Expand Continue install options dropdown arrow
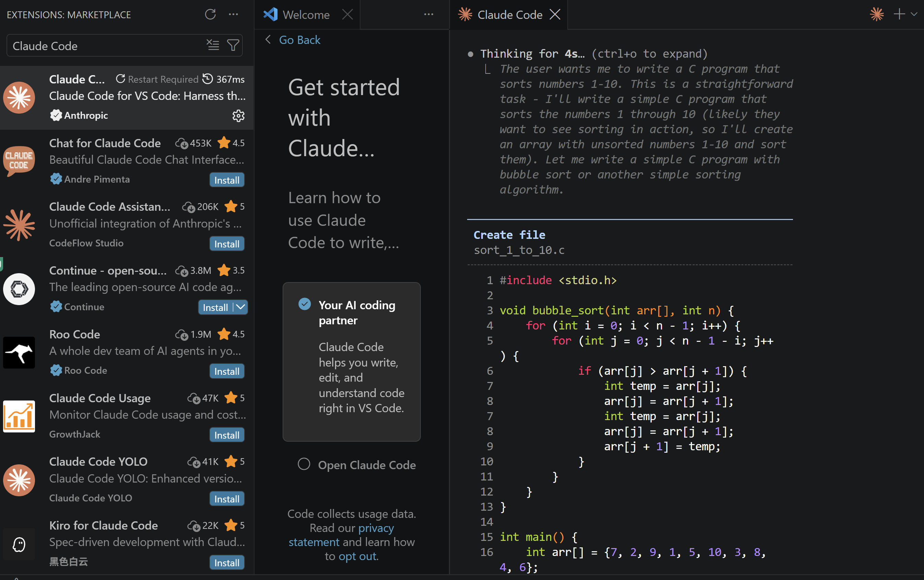This screenshot has height=580, width=924. (240, 307)
